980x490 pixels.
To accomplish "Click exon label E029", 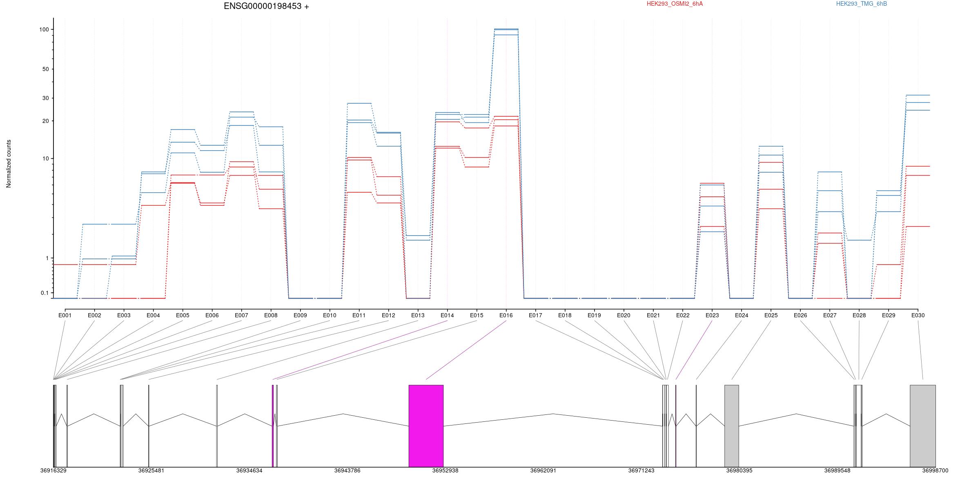I will tap(888, 315).
